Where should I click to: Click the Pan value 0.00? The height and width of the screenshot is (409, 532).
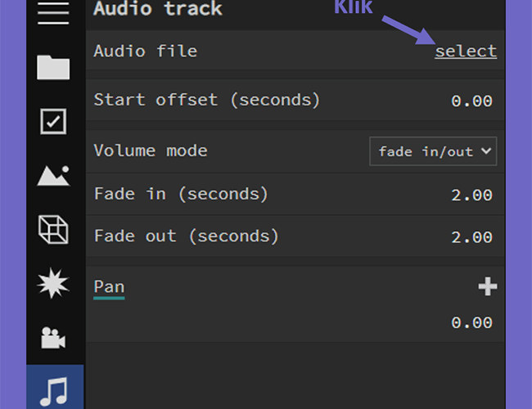471,322
